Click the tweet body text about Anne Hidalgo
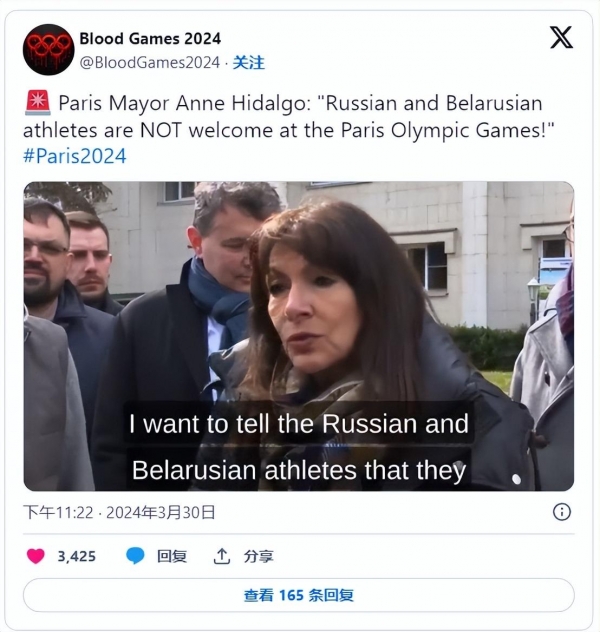The image size is (600, 632). 289,116
